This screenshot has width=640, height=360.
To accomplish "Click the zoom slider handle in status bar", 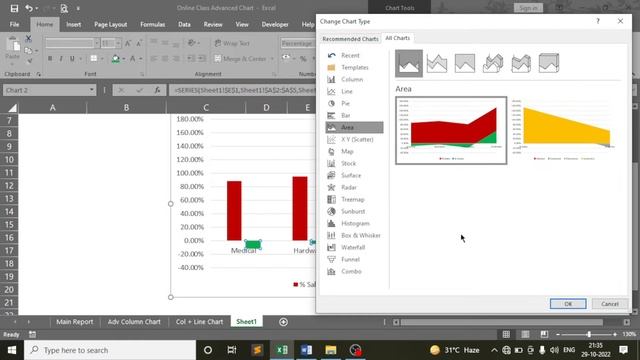I will pos(589,334).
